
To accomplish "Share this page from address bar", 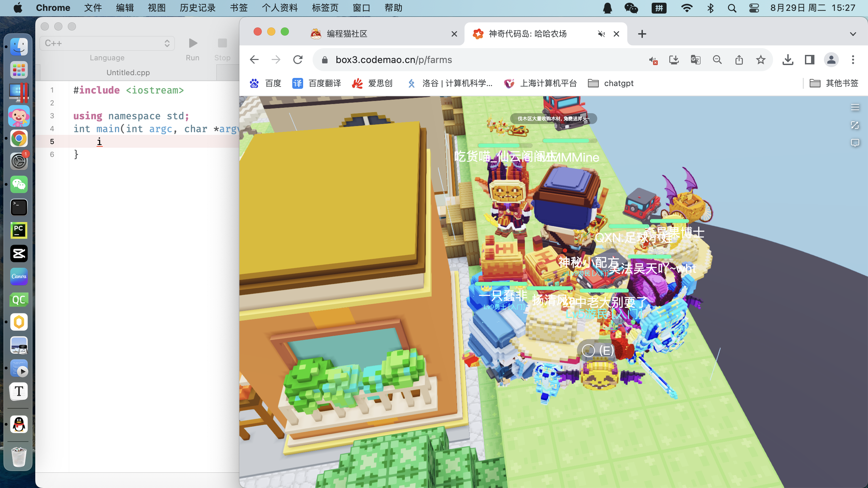I will [x=739, y=60].
